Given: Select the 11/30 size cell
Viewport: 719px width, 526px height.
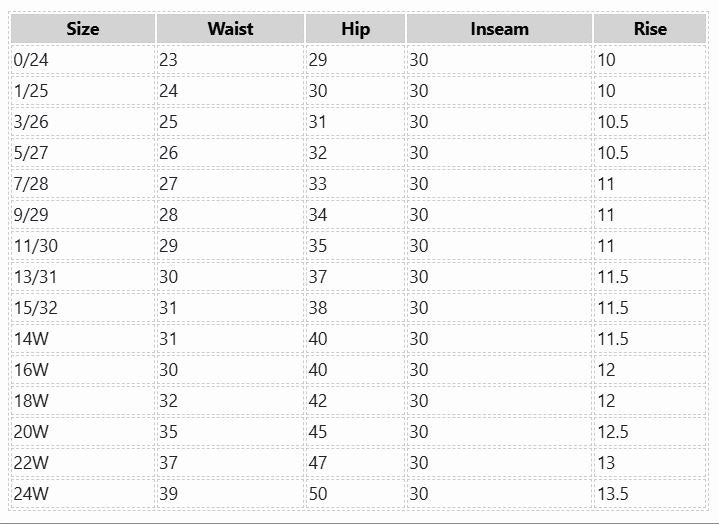Looking at the screenshot, I should click(x=35, y=246).
